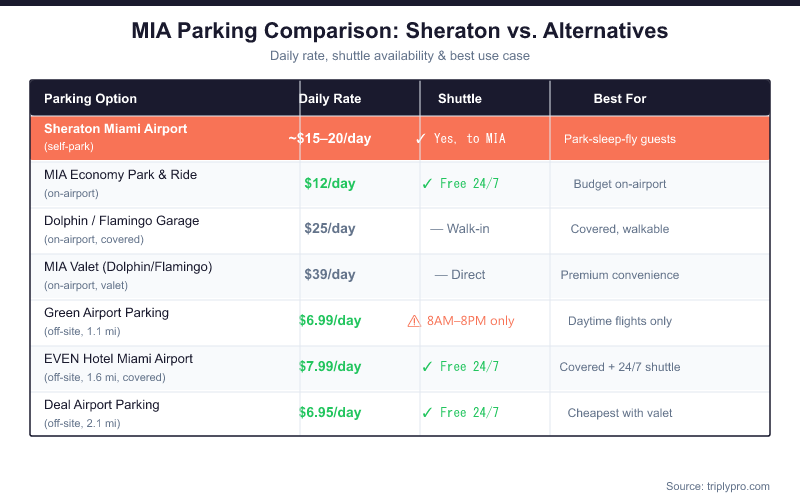Screen dimensions: 800x500
Task: Select the Parking Option column header
Action: (x=91, y=99)
